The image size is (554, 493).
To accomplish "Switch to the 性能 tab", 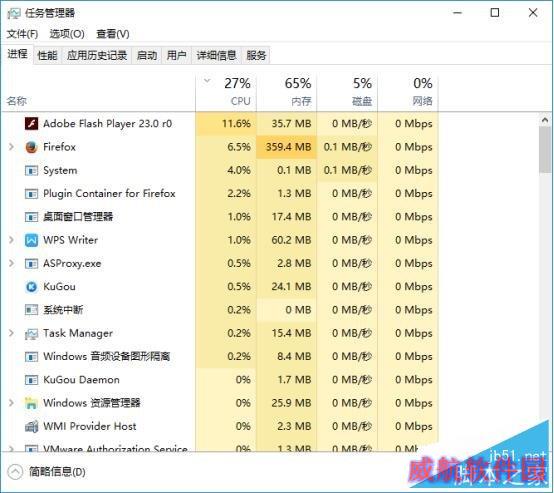I will tap(47, 55).
